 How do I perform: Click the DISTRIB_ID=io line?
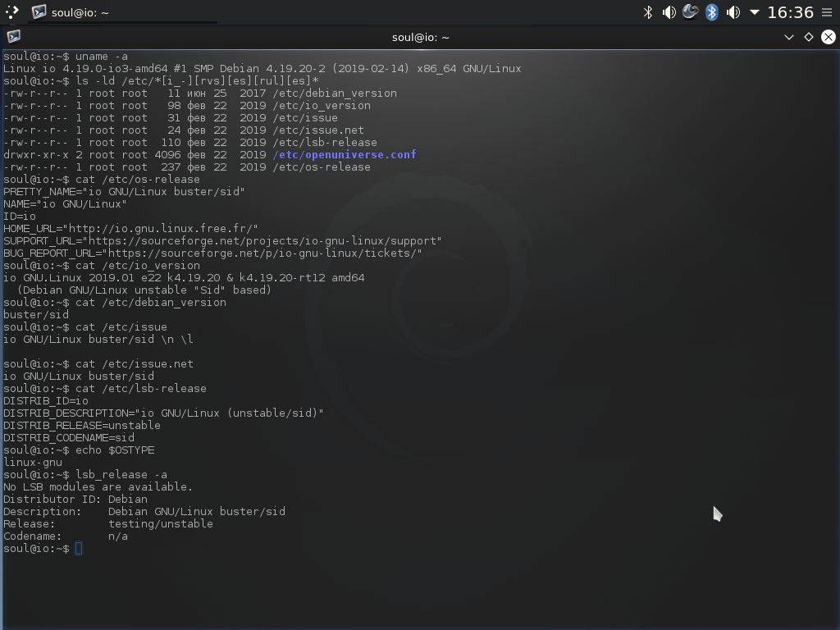point(46,401)
